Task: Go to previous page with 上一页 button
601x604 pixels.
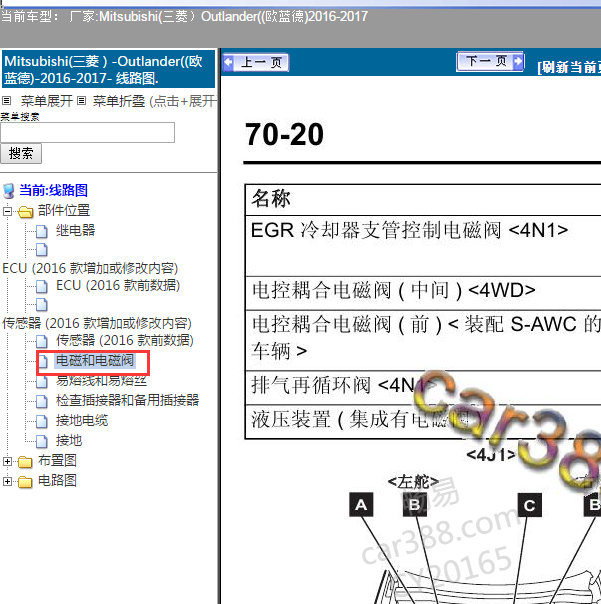Action: 256,62
